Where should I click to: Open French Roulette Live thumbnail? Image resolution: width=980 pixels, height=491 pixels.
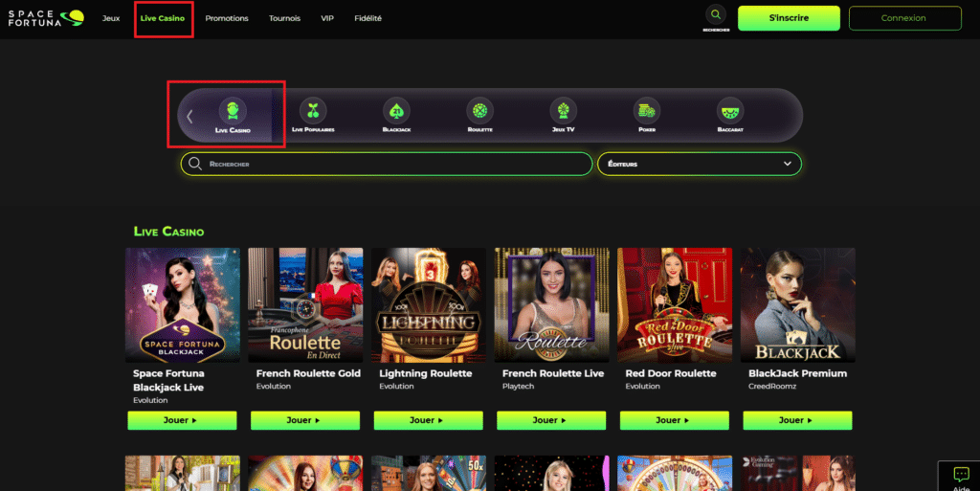coord(552,305)
